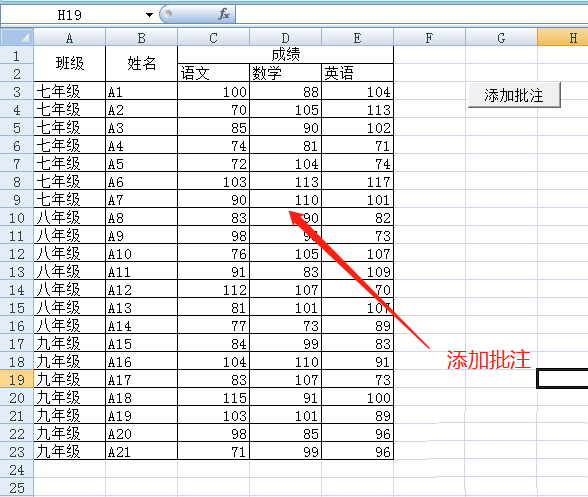The width and height of the screenshot is (588, 497).
Task: Select column A header
Action: (70, 38)
